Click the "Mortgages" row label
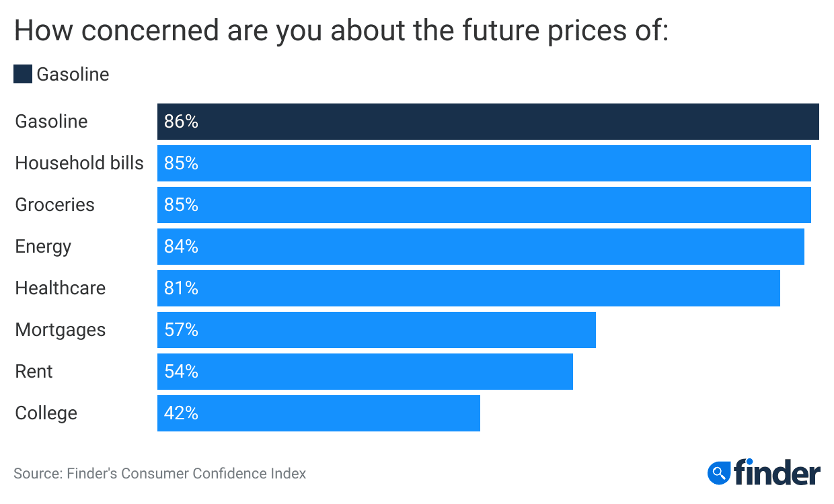 (x=61, y=330)
